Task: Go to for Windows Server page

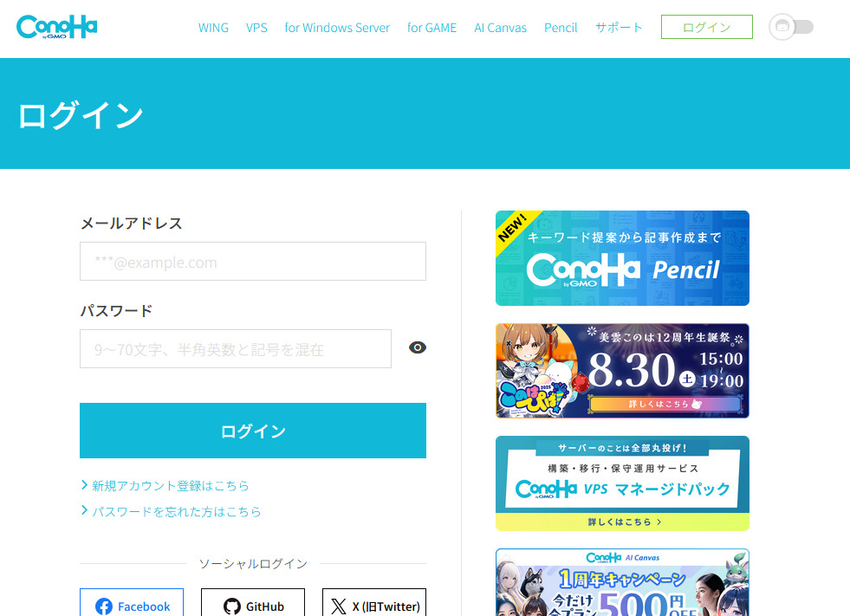Action: [337, 28]
